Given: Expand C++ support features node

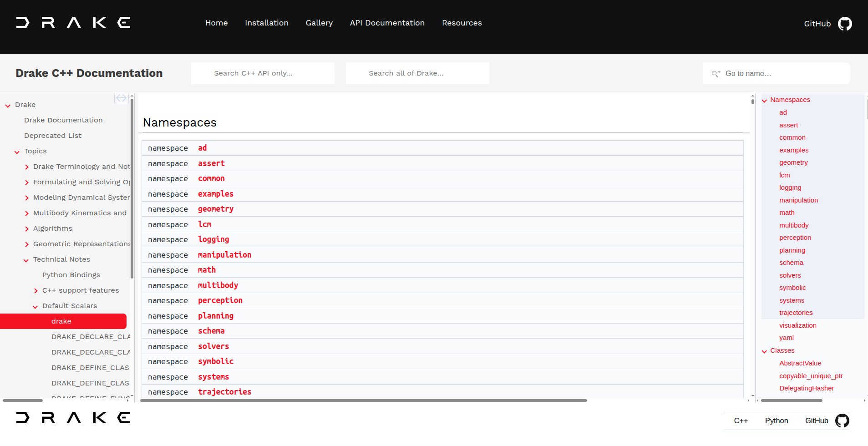Looking at the screenshot, I should point(36,291).
